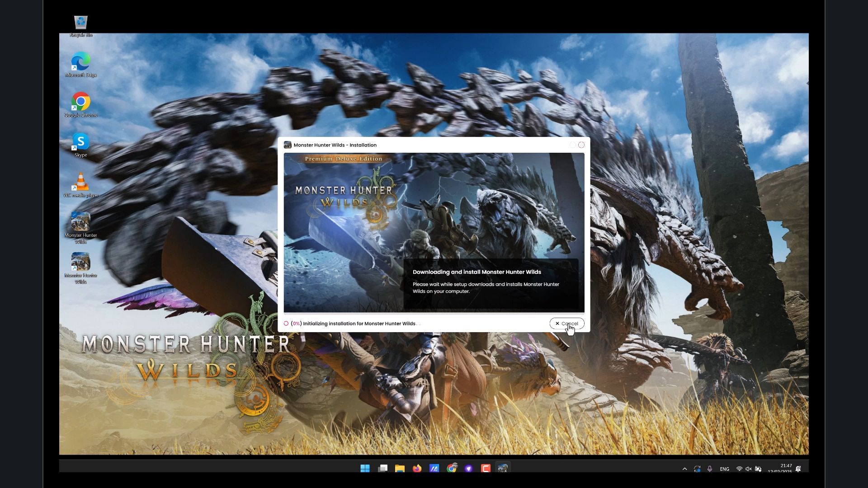This screenshot has height=488, width=868.
Task: Open the Windows Start menu
Action: coord(365,469)
